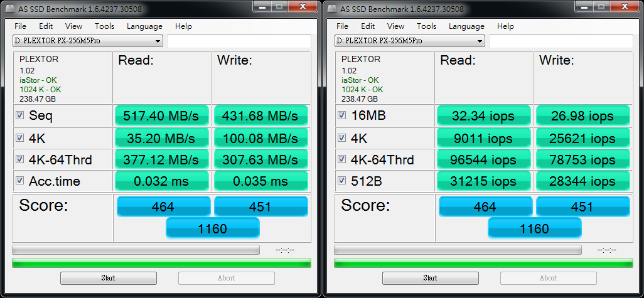Open Edit menu in right window
The image size is (644, 298).
368,26
